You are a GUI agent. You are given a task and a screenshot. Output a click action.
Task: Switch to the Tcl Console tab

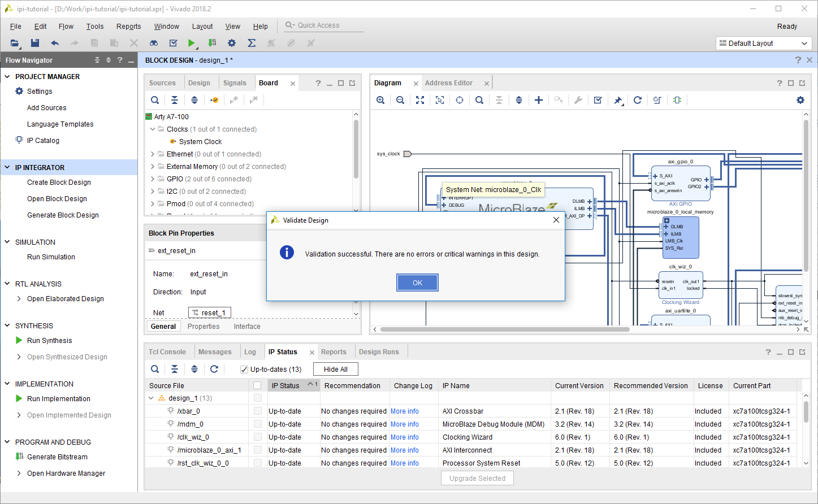coord(167,352)
